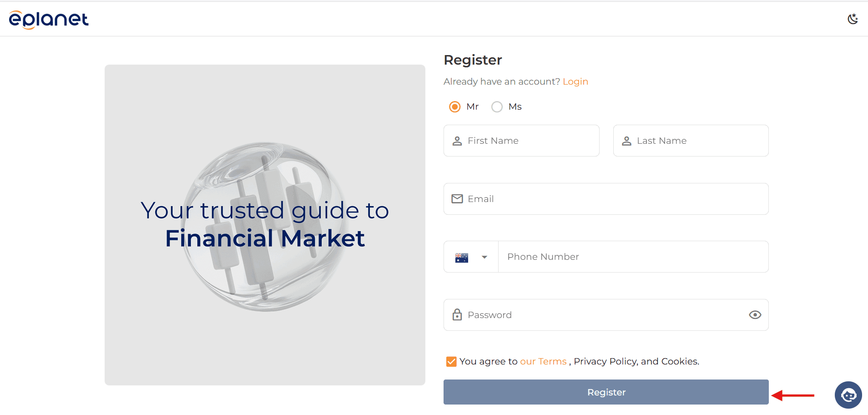Click the padlock icon in the Password field
Image resolution: width=868 pixels, height=415 pixels.
tap(457, 314)
